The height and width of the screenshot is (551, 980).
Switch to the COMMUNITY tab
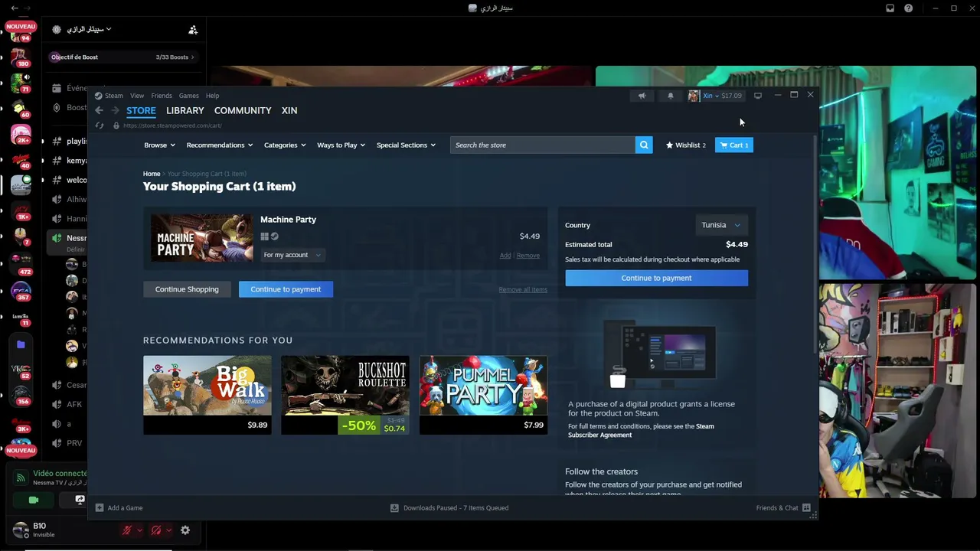pyautogui.click(x=243, y=110)
